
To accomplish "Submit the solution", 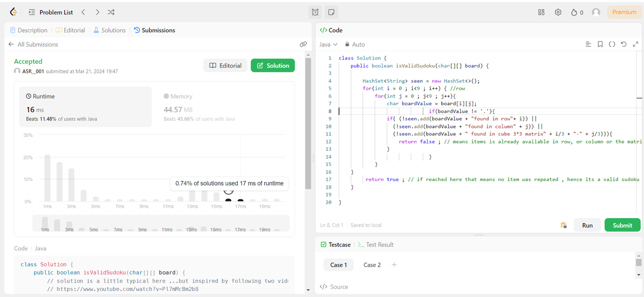I will pyautogui.click(x=623, y=225).
